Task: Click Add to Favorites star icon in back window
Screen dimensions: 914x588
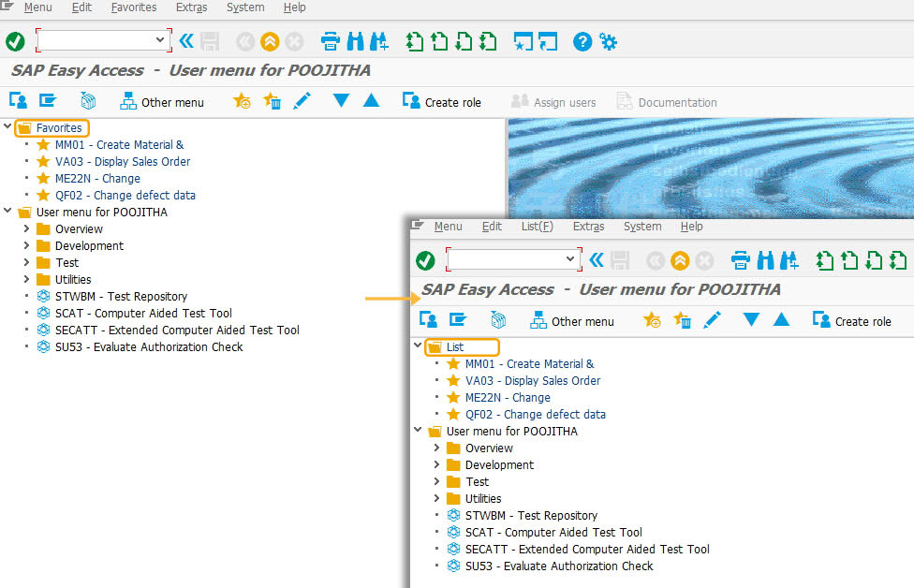Action: (x=242, y=101)
